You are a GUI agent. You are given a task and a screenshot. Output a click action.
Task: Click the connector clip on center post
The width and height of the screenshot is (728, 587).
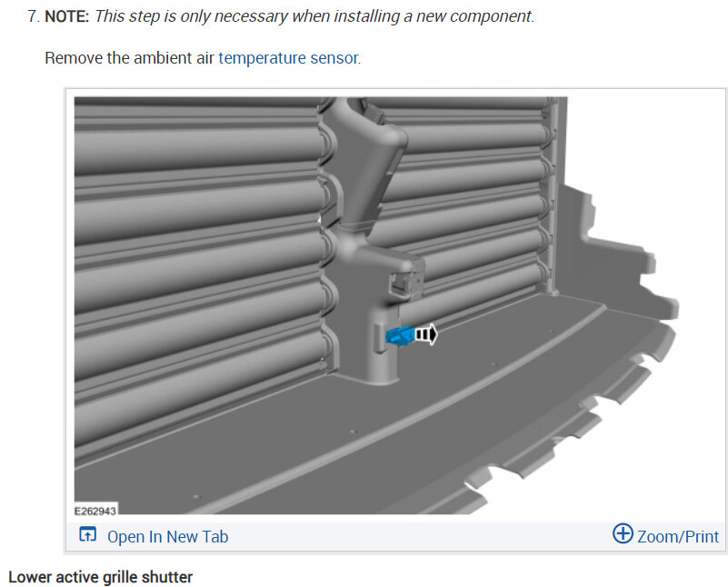[405, 281]
